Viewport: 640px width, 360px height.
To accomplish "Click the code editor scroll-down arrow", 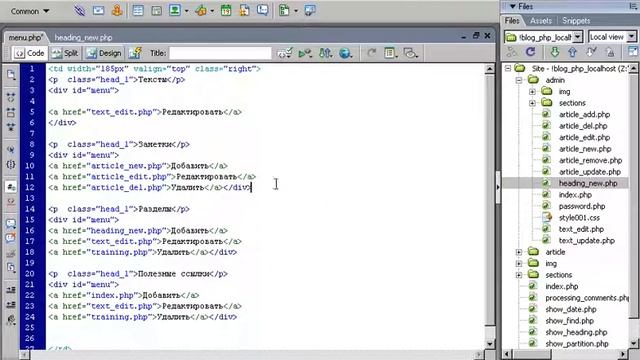I will [489, 344].
